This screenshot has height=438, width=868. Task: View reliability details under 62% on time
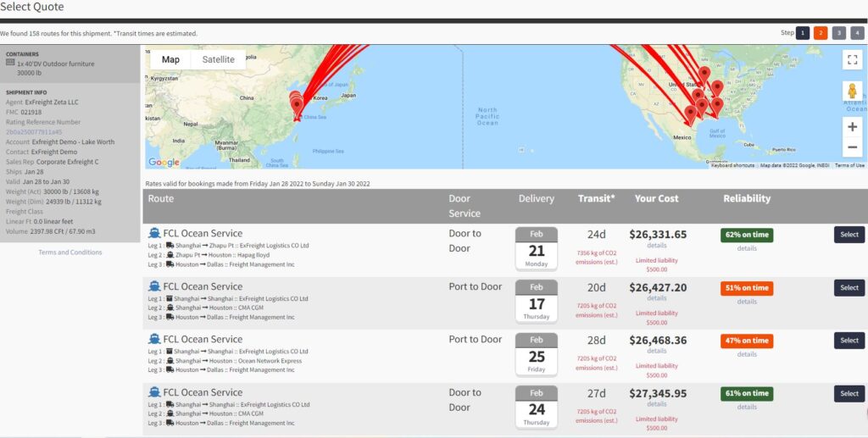747,248
